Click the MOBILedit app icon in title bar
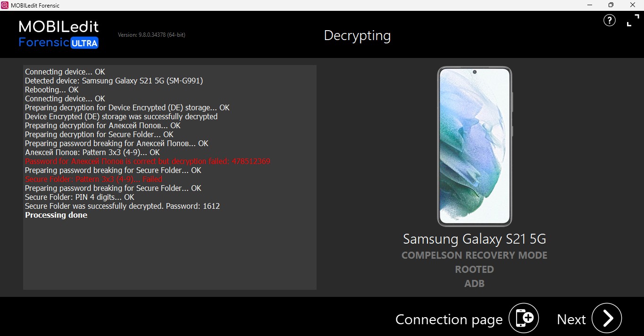 (x=5, y=5)
